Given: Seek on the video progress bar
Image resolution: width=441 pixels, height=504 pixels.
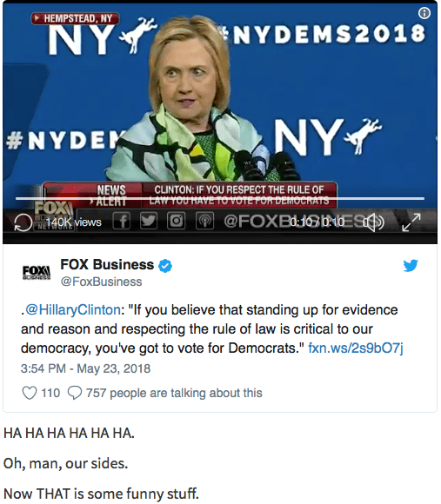Looking at the screenshot, I should 220,199.
